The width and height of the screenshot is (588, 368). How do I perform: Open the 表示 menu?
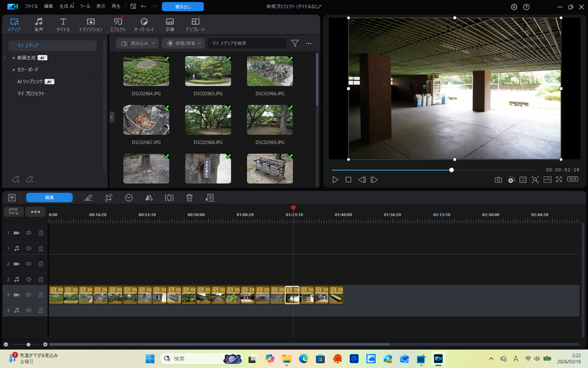[x=100, y=6]
